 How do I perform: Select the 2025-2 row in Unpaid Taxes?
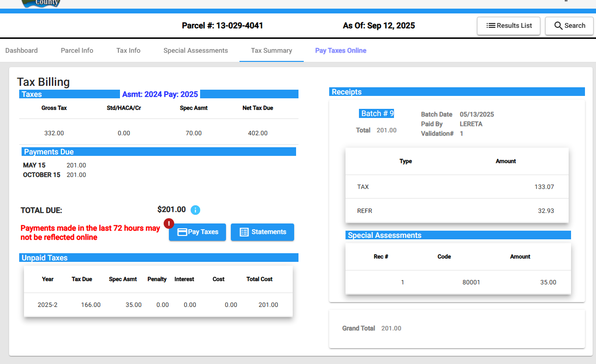pyautogui.click(x=158, y=305)
